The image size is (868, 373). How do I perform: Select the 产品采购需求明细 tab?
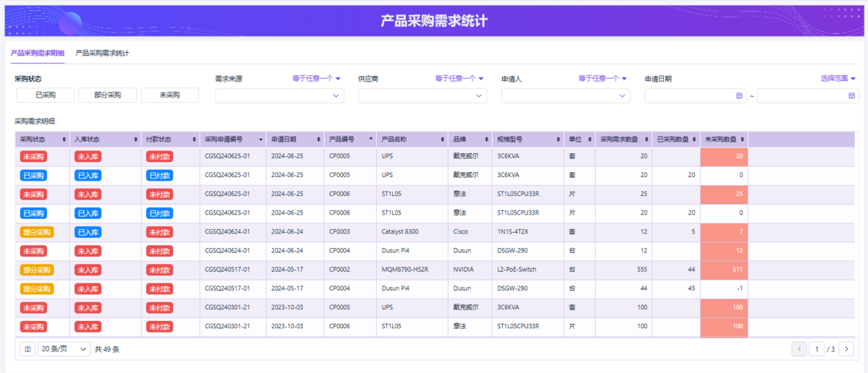pyautogui.click(x=38, y=53)
